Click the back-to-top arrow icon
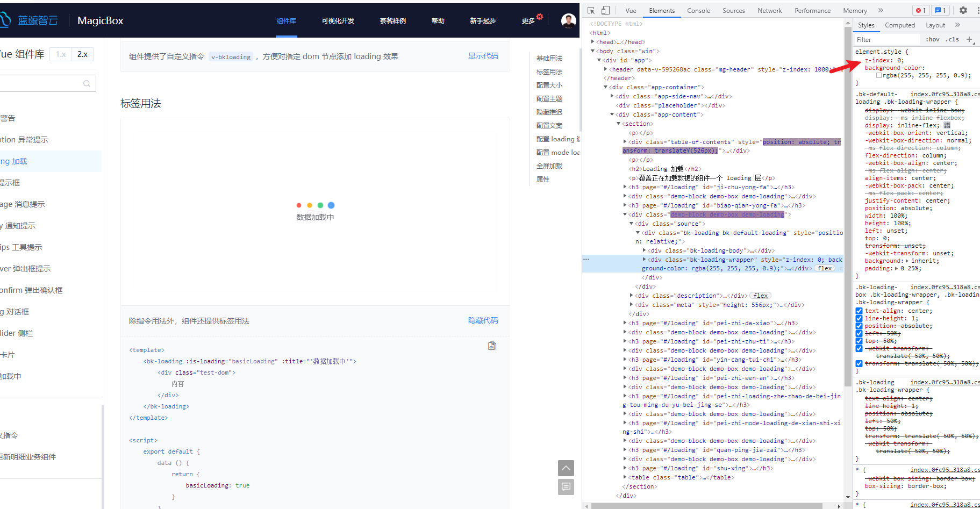 pyautogui.click(x=566, y=468)
